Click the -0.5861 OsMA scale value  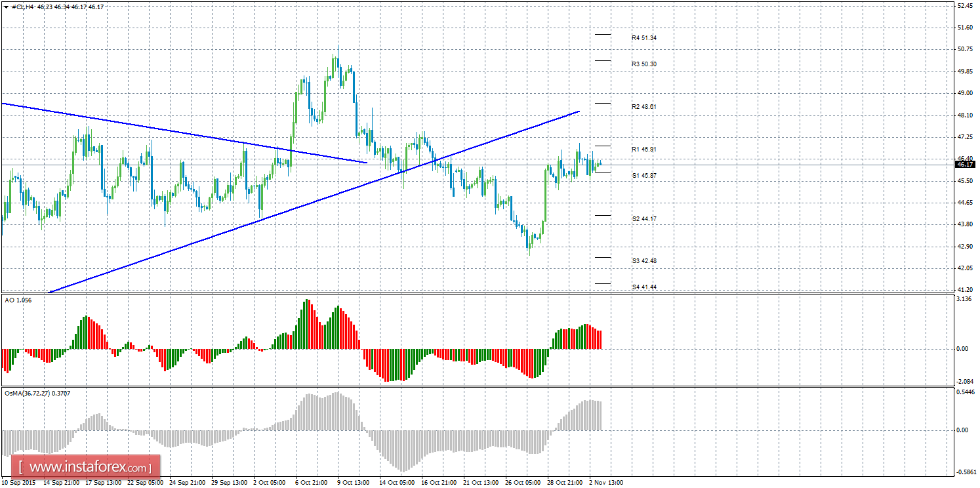point(966,472)
